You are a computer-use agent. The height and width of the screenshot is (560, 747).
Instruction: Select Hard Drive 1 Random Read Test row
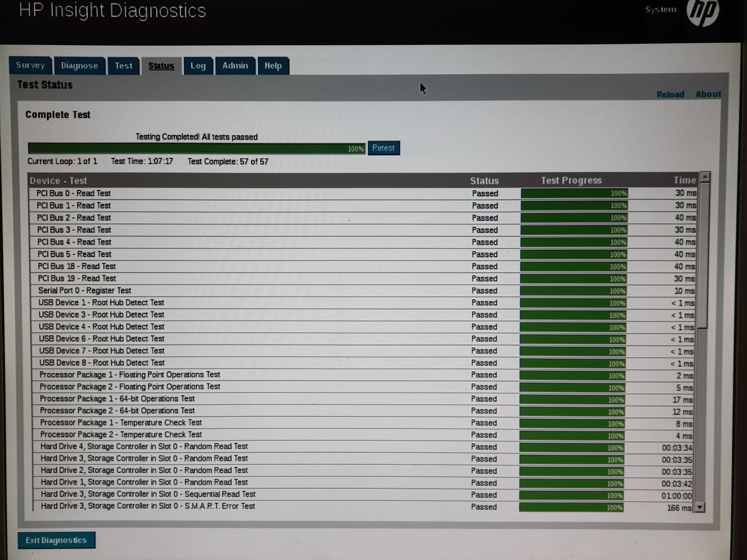pyautogui.click(x=363, y=483)
